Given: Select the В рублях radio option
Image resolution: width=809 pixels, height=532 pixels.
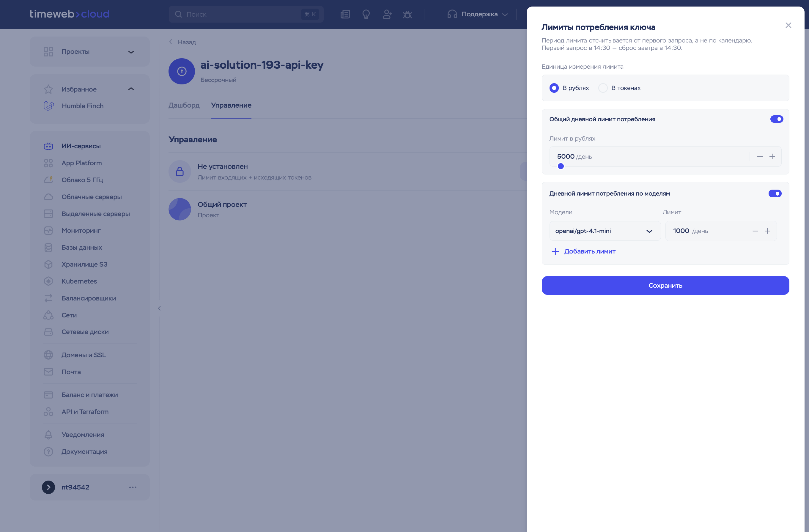Looking at the screenshot, I should (554, 88).
